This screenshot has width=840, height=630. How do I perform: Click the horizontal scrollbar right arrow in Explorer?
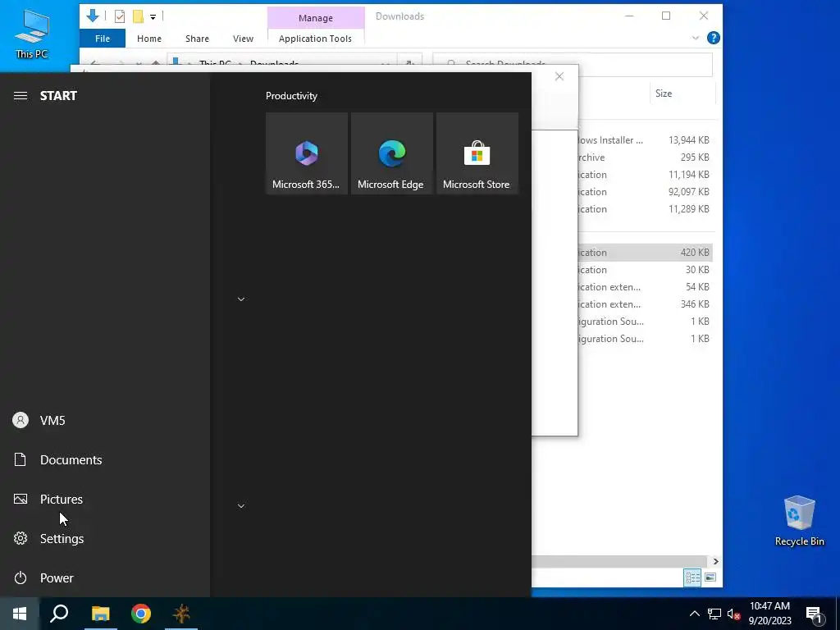click(715, 561)
